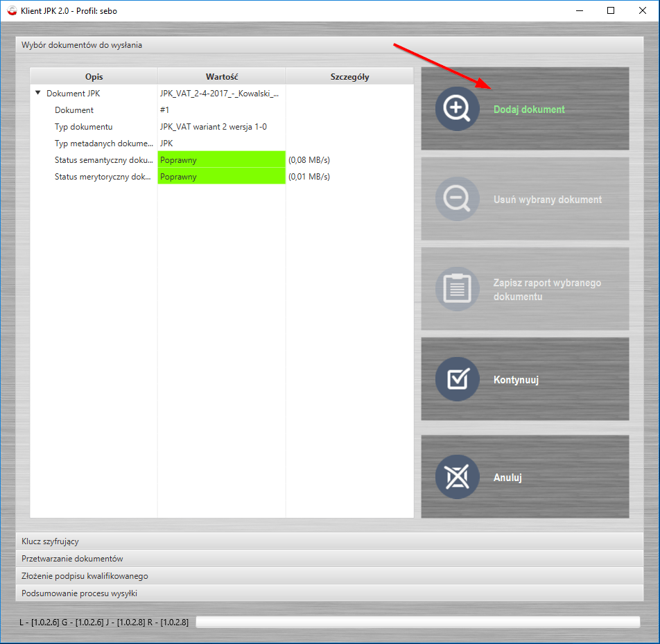Image resolution: width=660 pixels, height=644 pixels.
Task: Click the Wartość column header
Action: click(x=222, y=76)
